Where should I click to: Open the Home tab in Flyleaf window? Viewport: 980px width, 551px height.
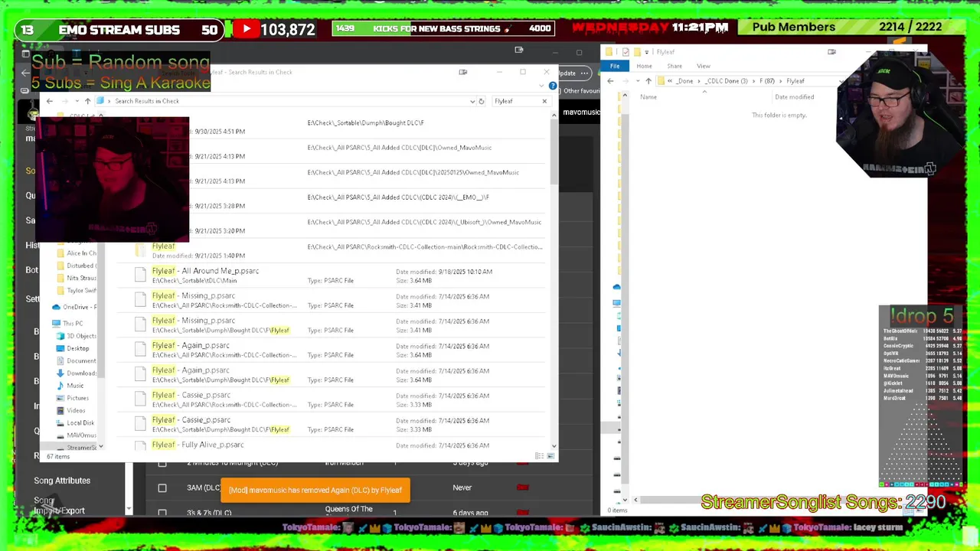point(644,67)
